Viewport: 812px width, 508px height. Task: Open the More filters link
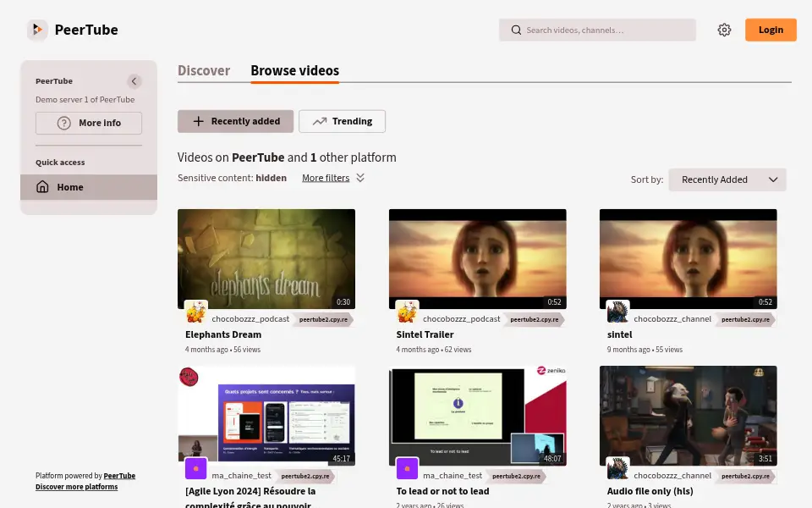326,178
